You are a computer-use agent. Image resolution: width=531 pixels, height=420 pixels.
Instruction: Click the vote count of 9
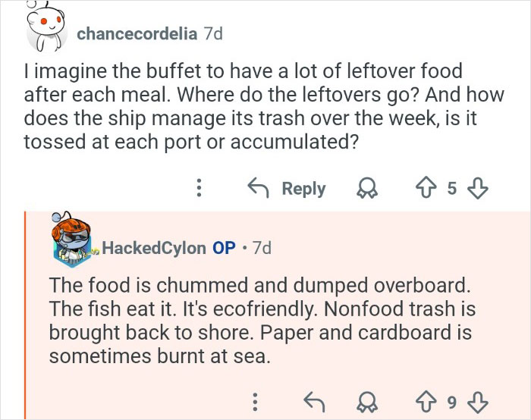[x=451, y=400]
